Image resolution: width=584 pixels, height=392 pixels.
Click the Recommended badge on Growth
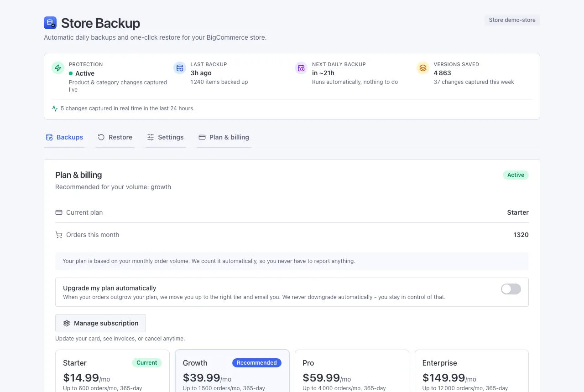tap(257, 363)
